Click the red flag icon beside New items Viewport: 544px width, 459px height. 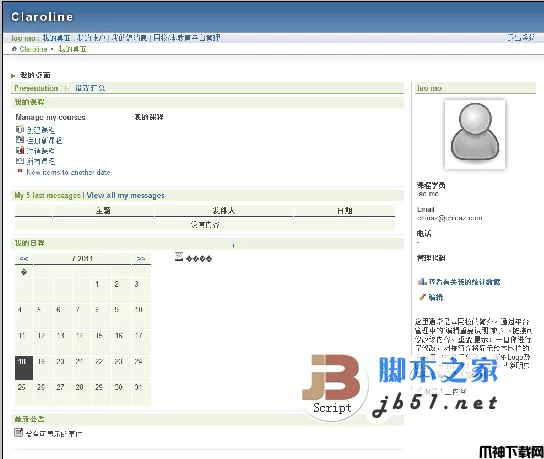pyautogui.click(x=20, y=171)
